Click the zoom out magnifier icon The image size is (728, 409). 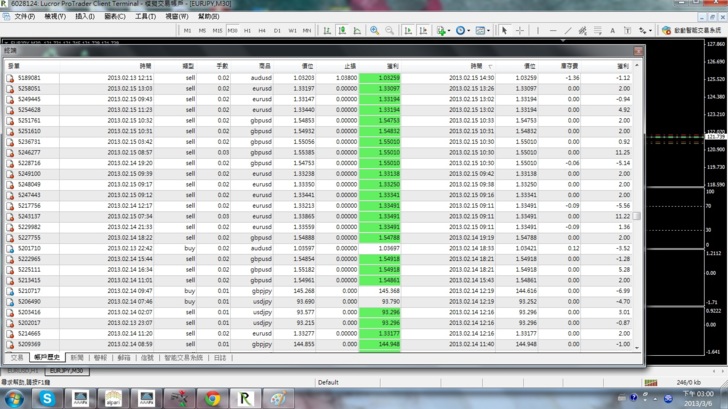point(390,31)
